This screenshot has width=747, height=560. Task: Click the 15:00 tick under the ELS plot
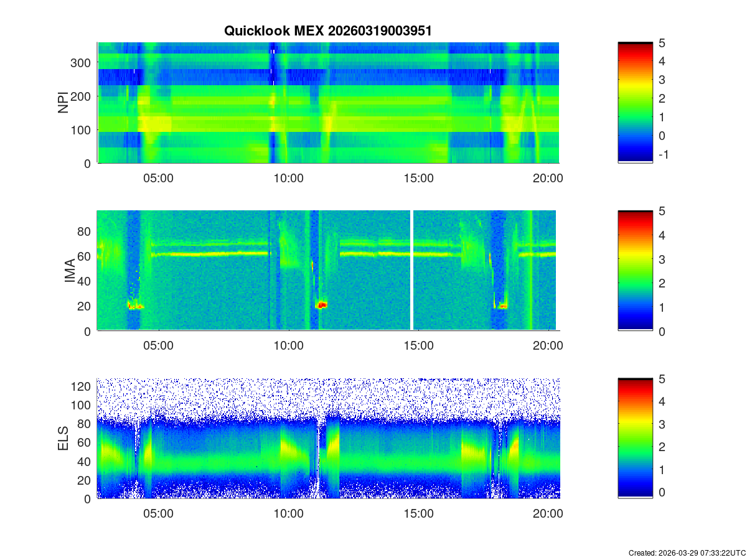[418, 514]
